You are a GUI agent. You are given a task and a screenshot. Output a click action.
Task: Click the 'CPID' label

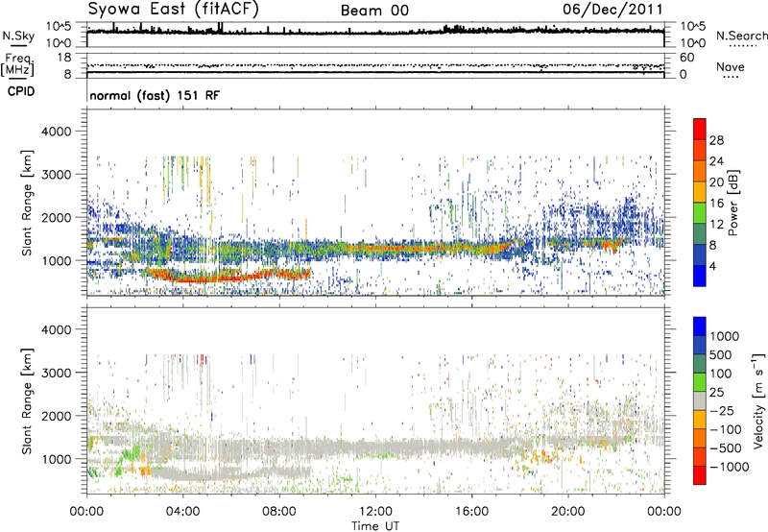point(21,91)
